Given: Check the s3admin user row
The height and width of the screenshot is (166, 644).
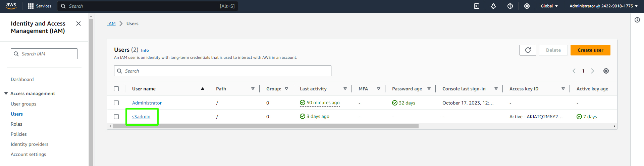Looking at the screenshot, I should tap(116, 117).
